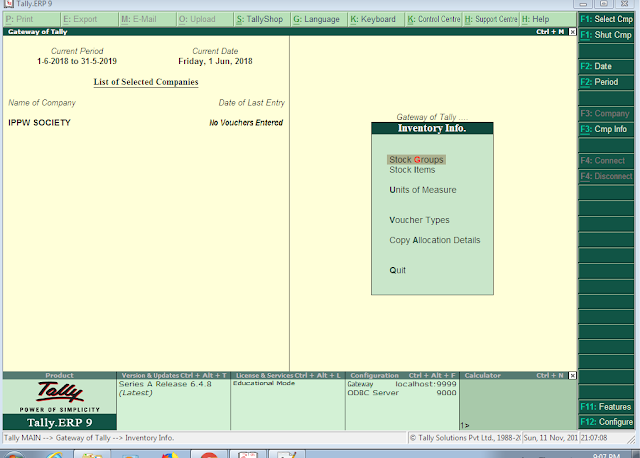The height and width of the screenshot is (458, 640).
Task: Open Units of Measure option
Action: tap(422, 190)
